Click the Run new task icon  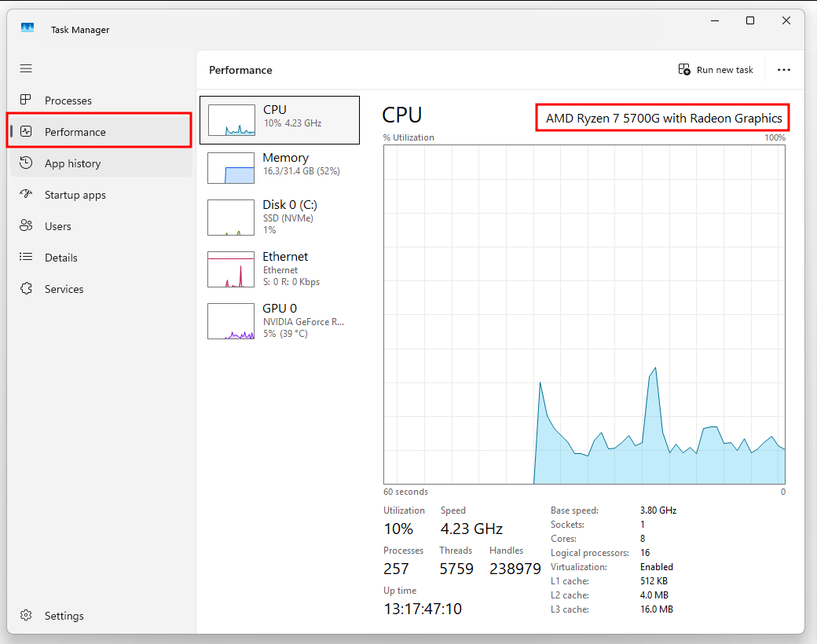click(684, 69)
